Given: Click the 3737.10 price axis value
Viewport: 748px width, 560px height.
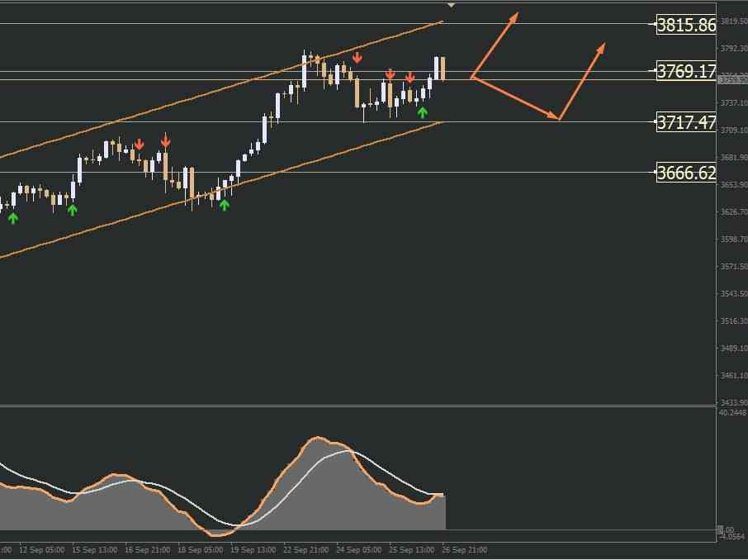Looking at the screenshot, I should coord(734,102).
